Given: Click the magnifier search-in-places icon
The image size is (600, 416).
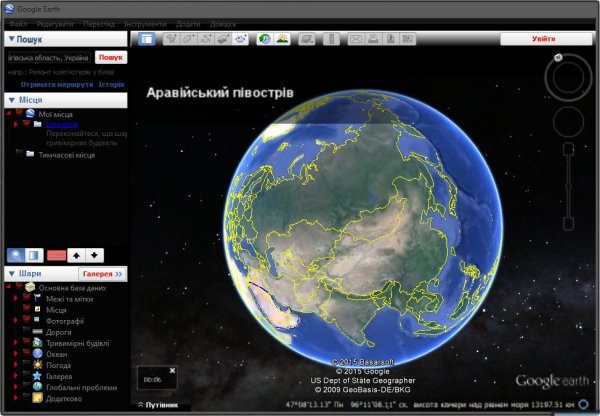Looking at the screenshot, I should coord(16,255).
